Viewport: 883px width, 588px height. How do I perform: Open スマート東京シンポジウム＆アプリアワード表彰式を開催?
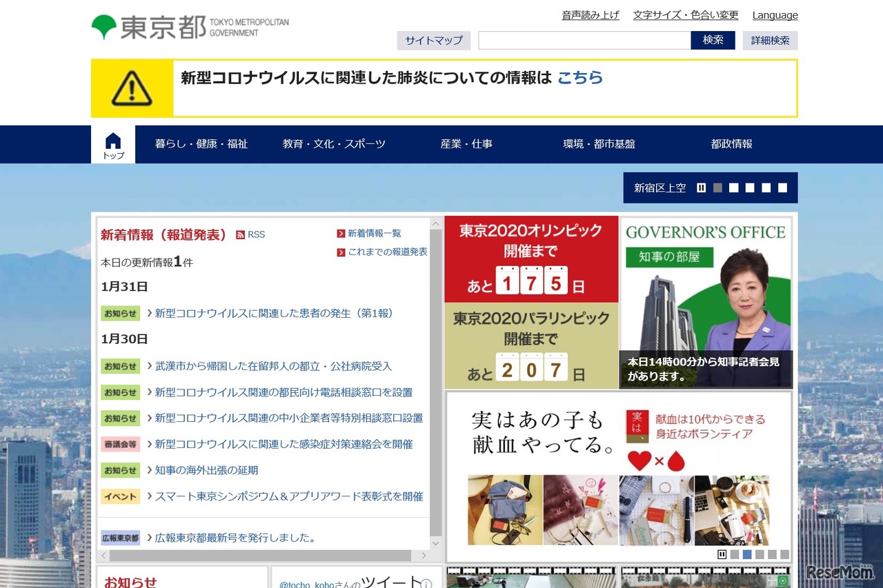coord(289,496)
